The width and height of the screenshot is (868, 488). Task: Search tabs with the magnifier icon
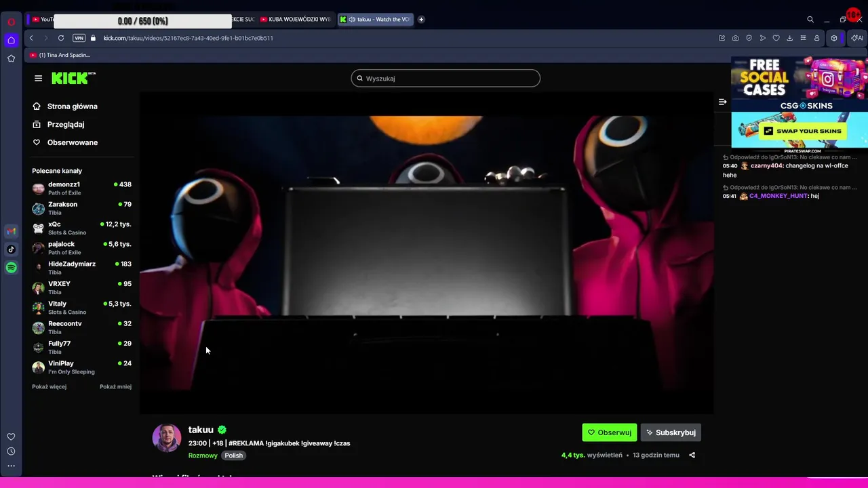click(x=810, y=20)
